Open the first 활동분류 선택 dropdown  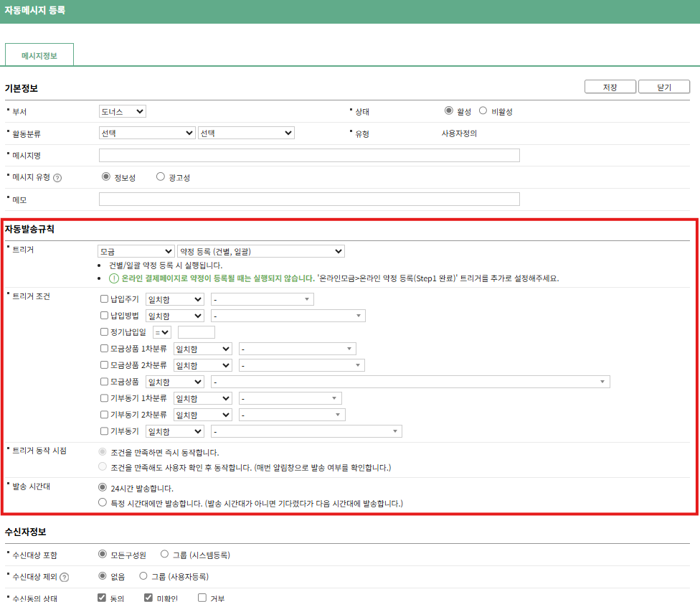tap(147, 133)
